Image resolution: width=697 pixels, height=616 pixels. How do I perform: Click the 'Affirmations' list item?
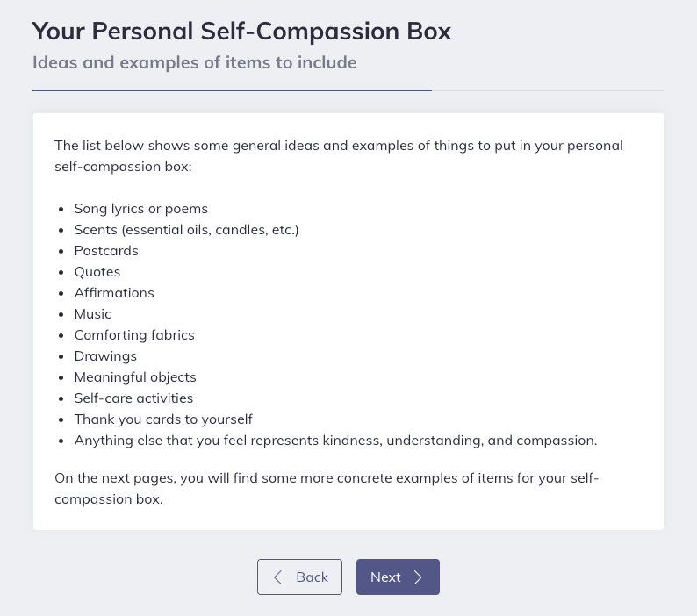tap(114, 293)
